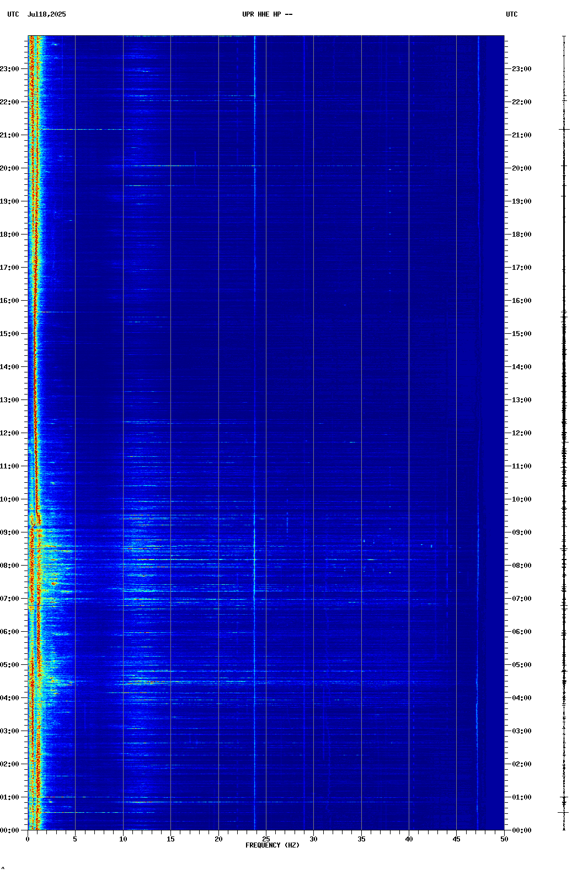Viewport: 588px width, 874px height.
Task: Click the 'Jul18,2025' date label
Action: [46, 14]
